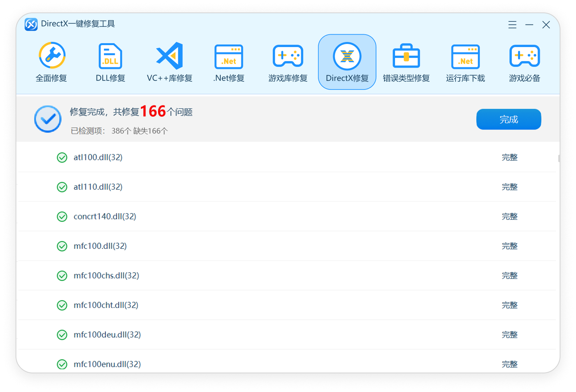This screenshot has width=576, height=392.
Task: Click the large blue checkmark status icon
Action: pos(48,119)
